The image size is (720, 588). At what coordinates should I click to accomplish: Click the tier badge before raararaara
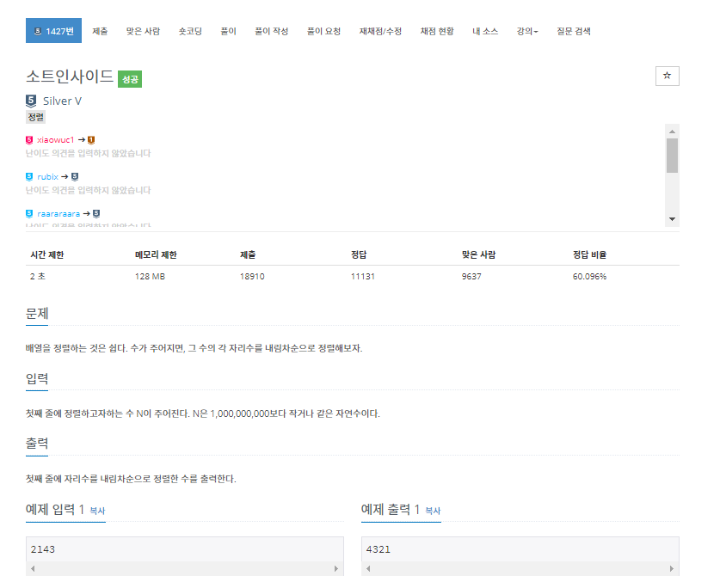pos(29,213)
